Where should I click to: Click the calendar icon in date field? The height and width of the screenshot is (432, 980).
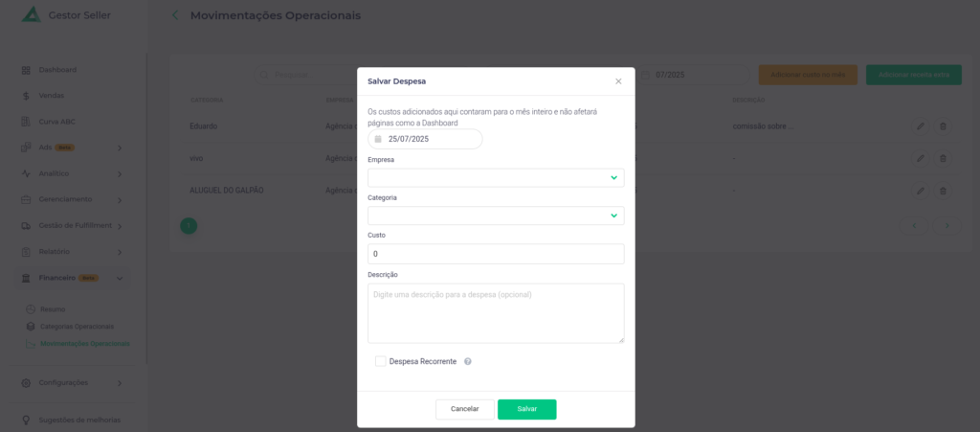coord(378,139)
